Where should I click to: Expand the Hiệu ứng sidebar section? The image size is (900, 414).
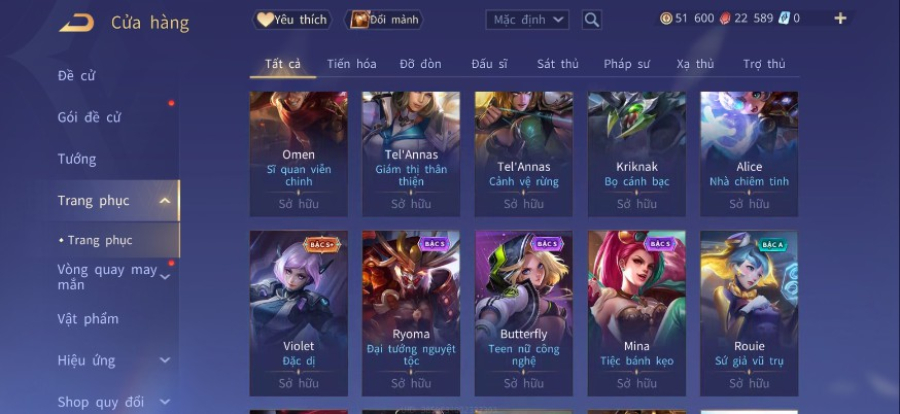coord(165,361)
